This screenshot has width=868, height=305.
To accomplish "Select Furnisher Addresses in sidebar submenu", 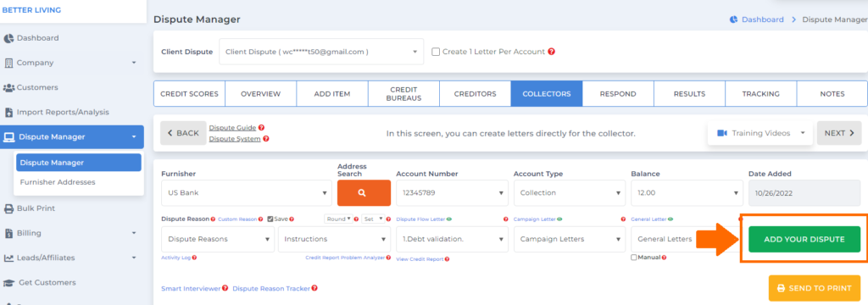I will coord(58,182).
